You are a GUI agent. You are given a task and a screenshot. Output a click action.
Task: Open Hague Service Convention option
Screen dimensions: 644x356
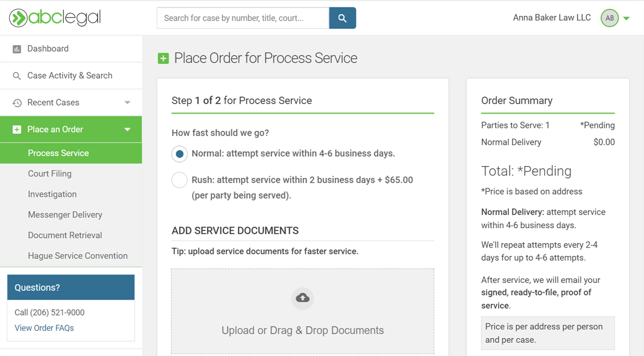[x=78, y=256]
